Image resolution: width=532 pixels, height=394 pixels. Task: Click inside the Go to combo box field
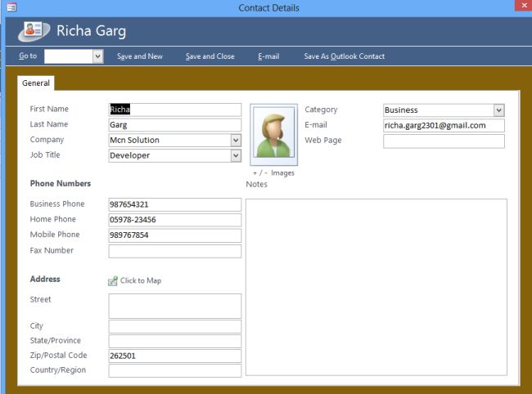click(69, 56)
